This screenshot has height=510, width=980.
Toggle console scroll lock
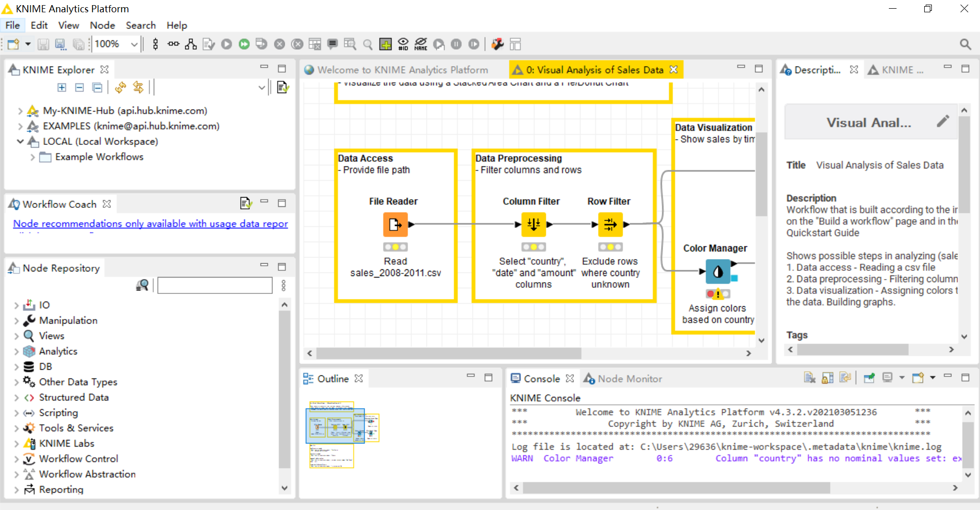pos(827,378)
